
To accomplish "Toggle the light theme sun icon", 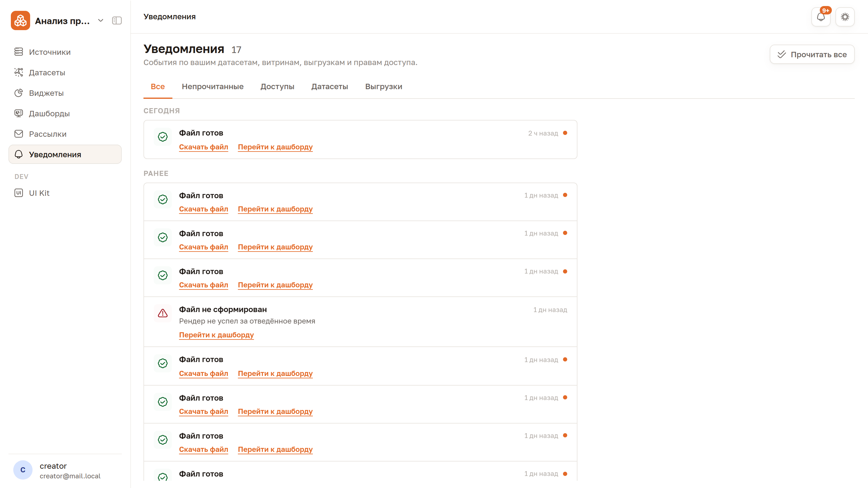I will (845, 17).
